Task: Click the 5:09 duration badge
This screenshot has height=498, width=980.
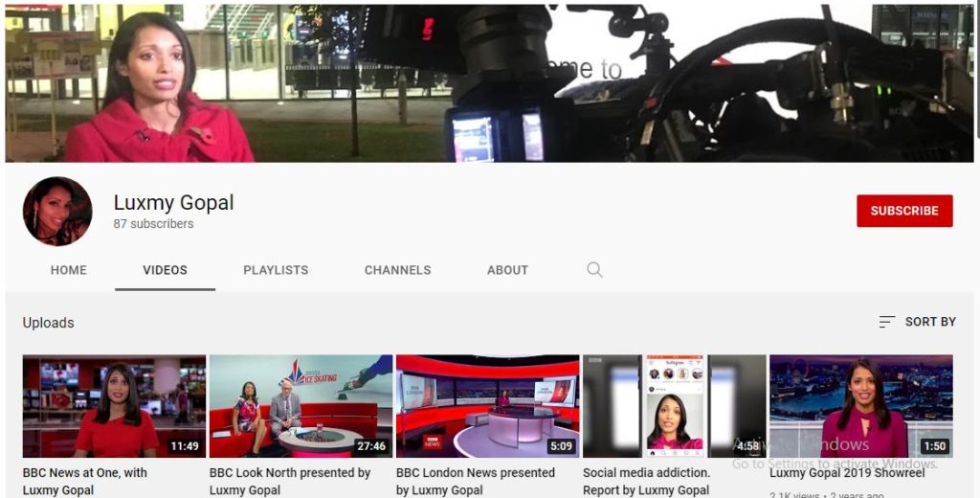Action: pyautogui.click(x=561, y=446)
